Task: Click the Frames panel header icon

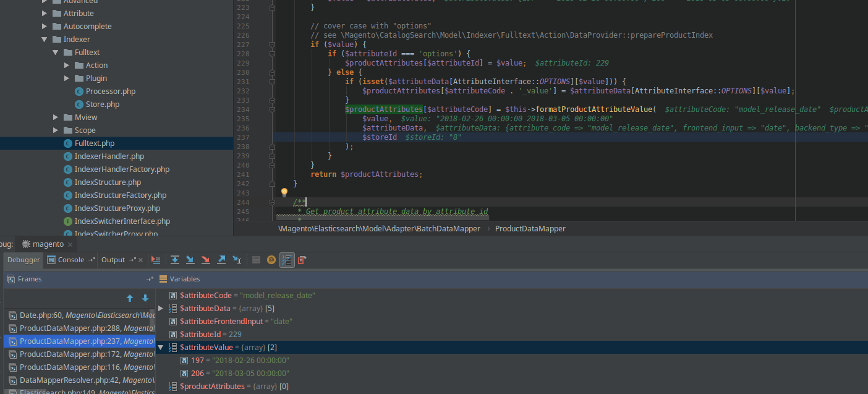Action: click(11, 279)
